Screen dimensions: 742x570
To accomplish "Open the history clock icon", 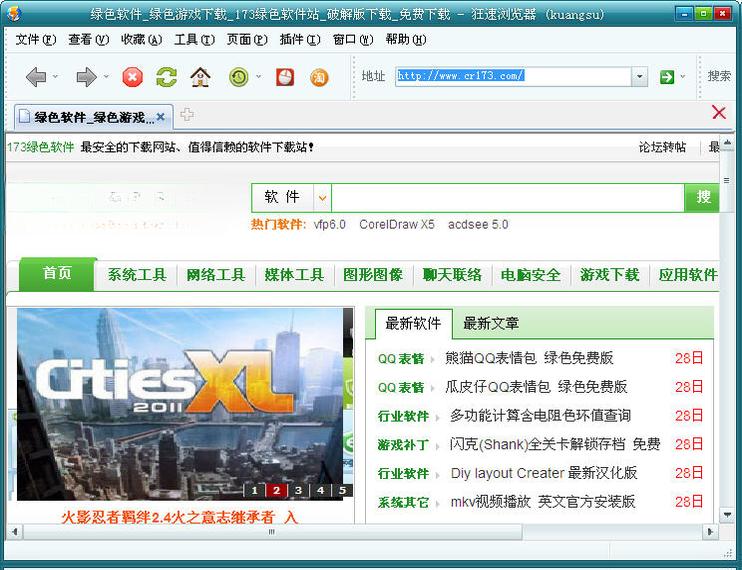I will pyautogui.click(x=238, y=77).
